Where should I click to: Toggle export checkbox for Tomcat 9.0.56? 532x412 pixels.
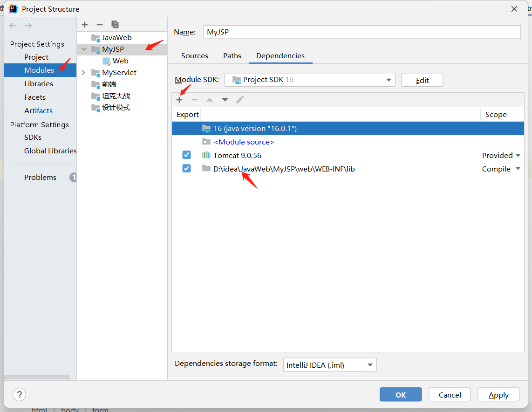(x=187, y=155)
